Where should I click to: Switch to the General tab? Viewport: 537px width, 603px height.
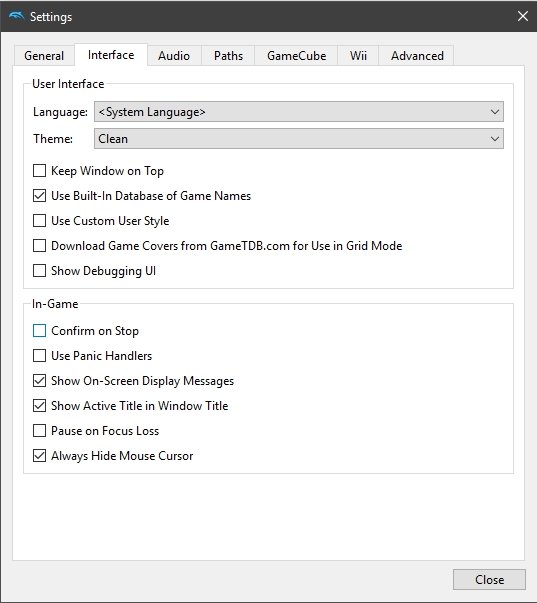click(x=44, y=56)
